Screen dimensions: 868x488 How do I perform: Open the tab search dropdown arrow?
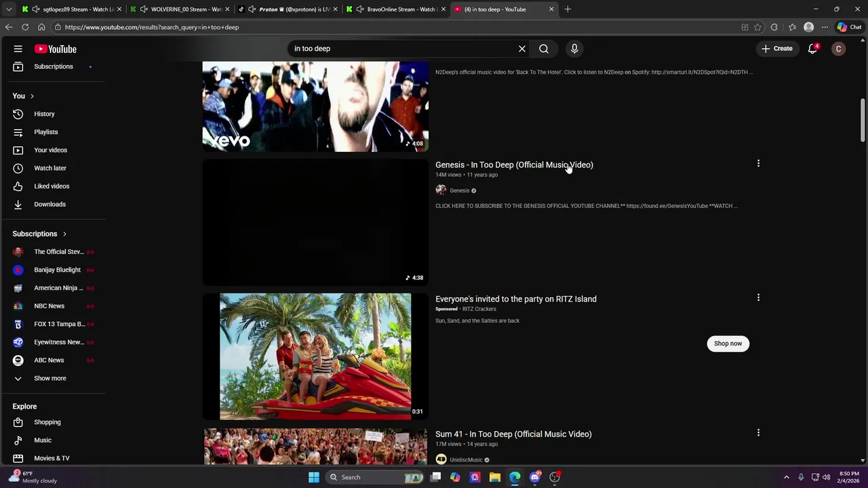9,9
